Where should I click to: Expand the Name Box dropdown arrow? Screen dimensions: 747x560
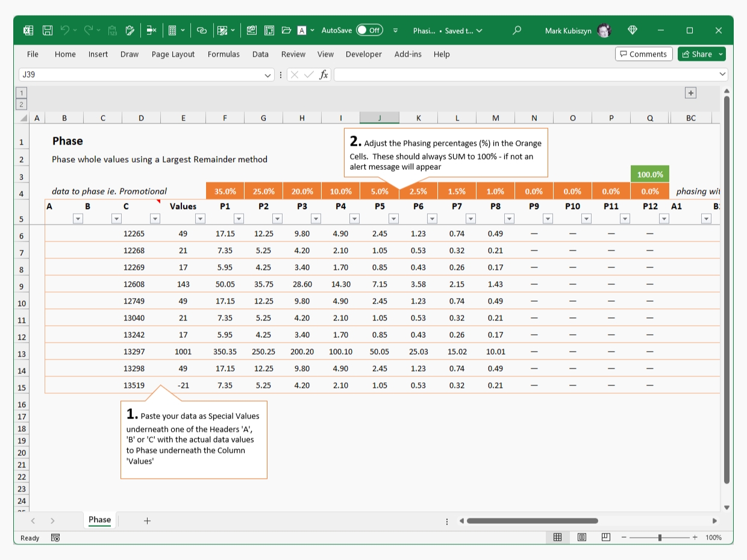(268, 75)
